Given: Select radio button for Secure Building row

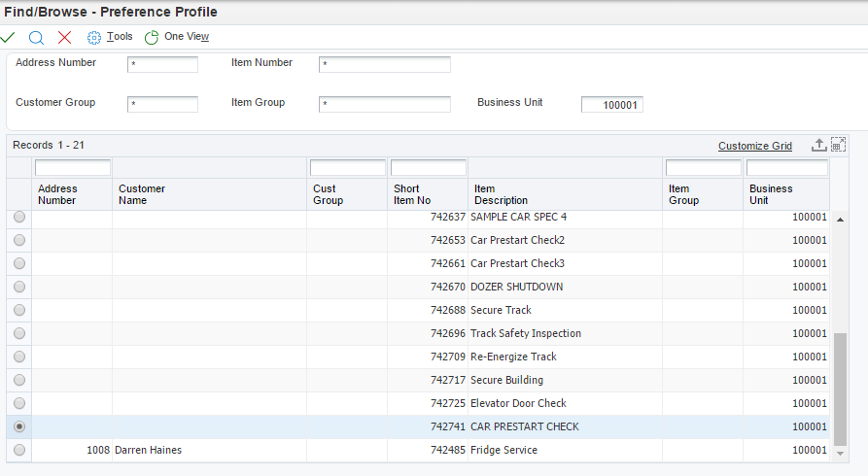Looking at the screenshot, I should click(x=19, y=380).
